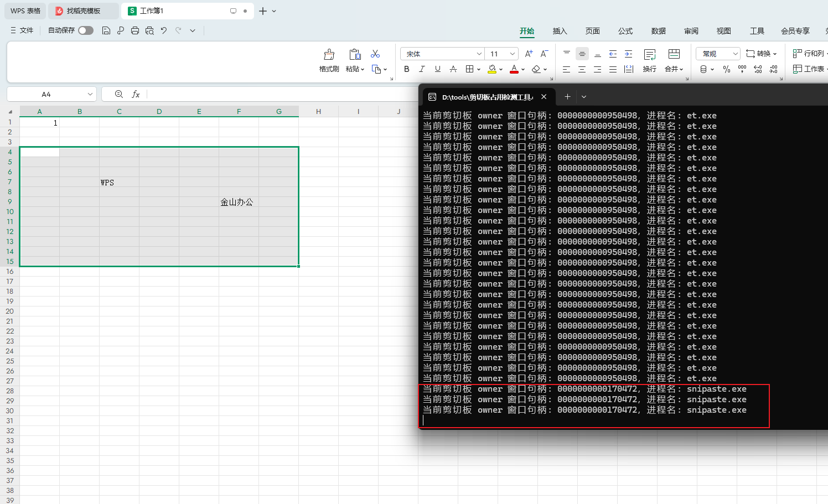Viewport: 828px width, 504px height.
Task: Click the plus to open new WPS tab
Action: click(263, 11)
